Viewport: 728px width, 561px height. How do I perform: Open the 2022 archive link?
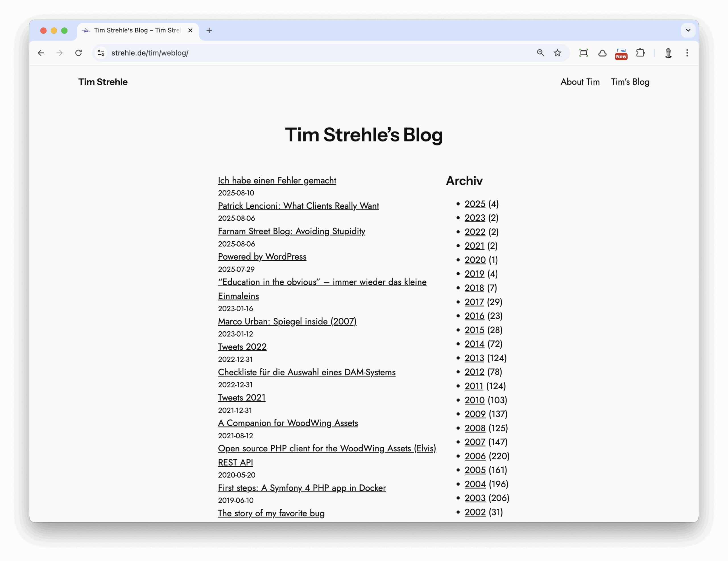click(475, 232)
